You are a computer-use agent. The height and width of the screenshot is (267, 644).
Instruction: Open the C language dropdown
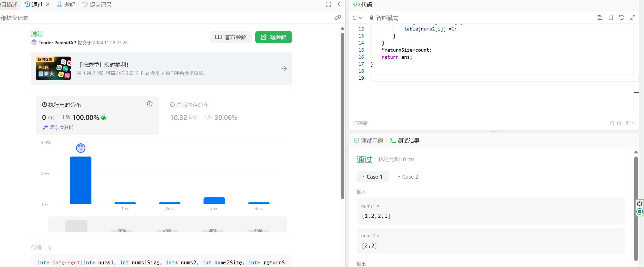pos(357,18)
